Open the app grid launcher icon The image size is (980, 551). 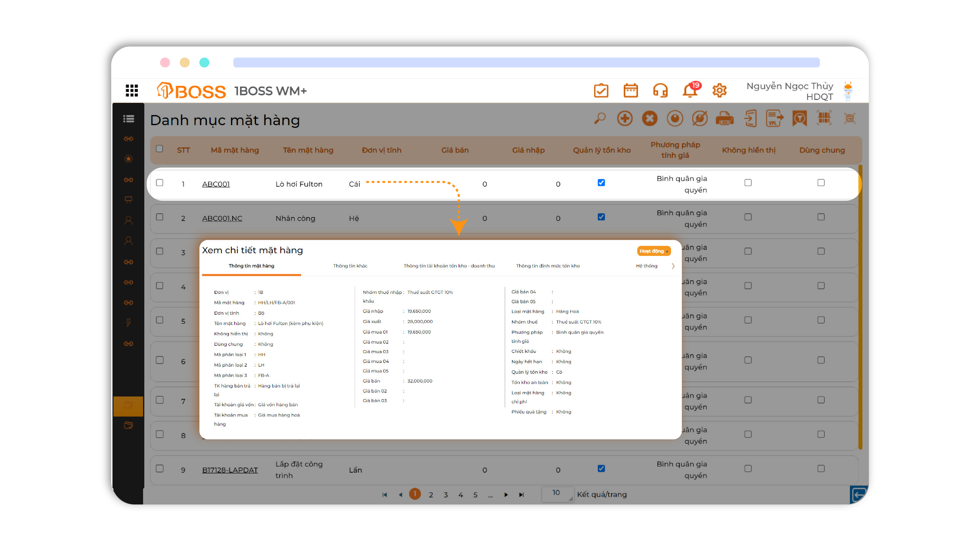click(x=132, y=91)
